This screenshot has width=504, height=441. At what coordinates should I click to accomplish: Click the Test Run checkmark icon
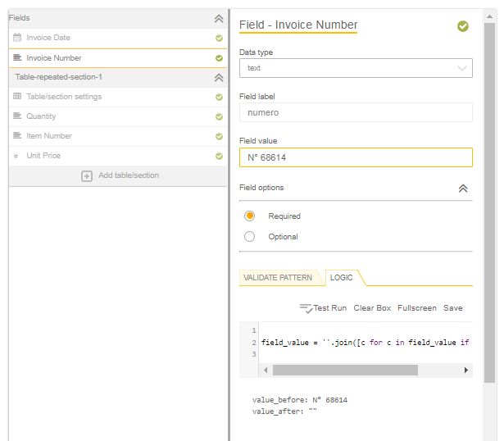[x=306, y=308]
